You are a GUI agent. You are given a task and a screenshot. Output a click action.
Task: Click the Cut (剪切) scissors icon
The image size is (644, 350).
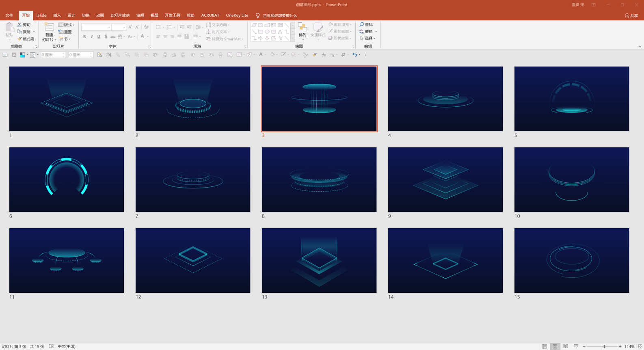click(19, 25)
